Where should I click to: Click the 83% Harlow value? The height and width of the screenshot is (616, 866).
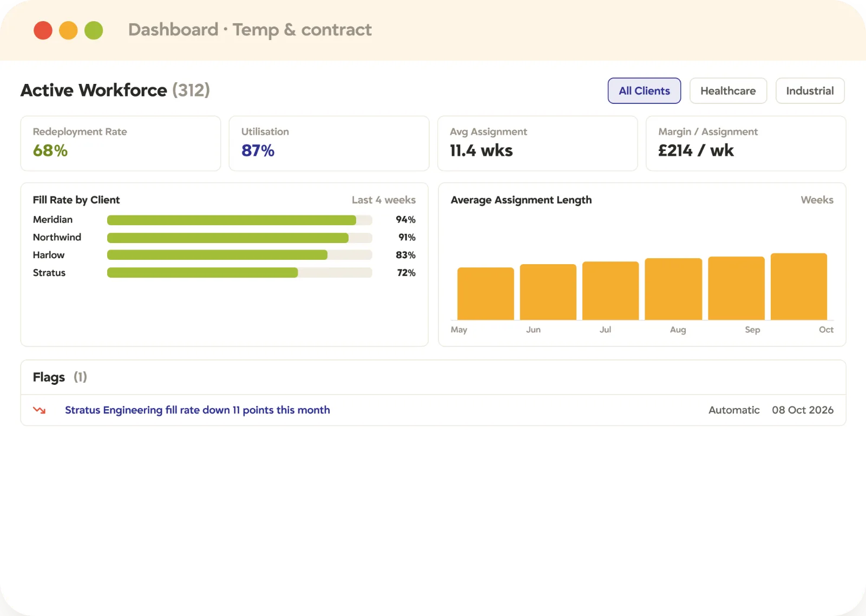(405, 255)
